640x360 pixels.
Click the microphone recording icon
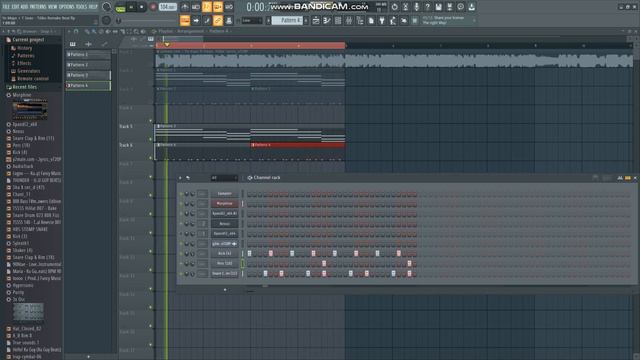tap(416, 7)
